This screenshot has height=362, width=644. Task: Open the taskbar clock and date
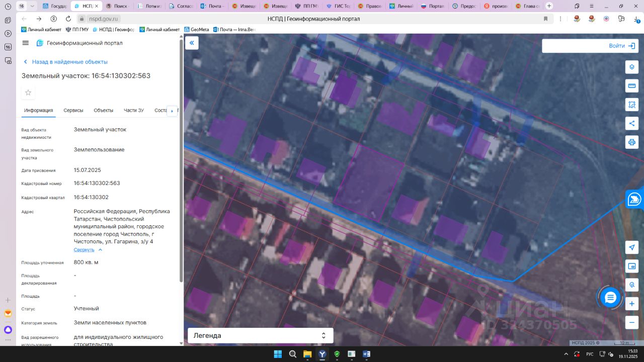coord(628,354)
